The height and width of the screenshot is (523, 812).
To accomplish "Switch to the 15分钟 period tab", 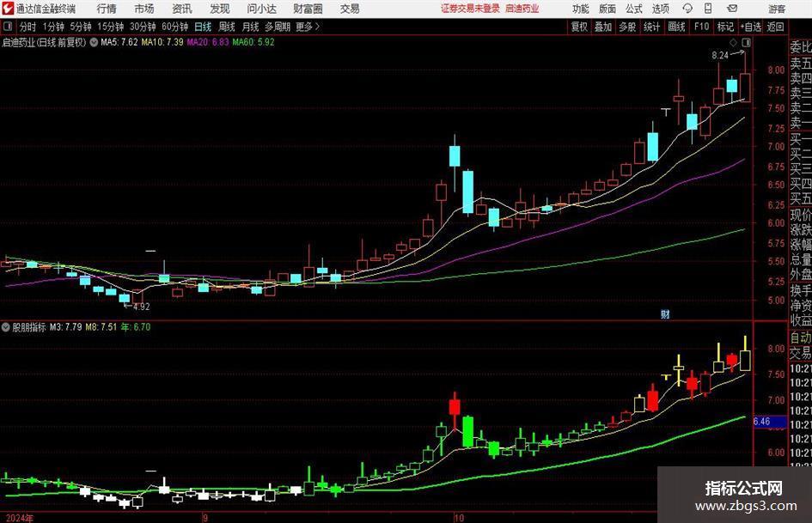I will tap(111, 27).
